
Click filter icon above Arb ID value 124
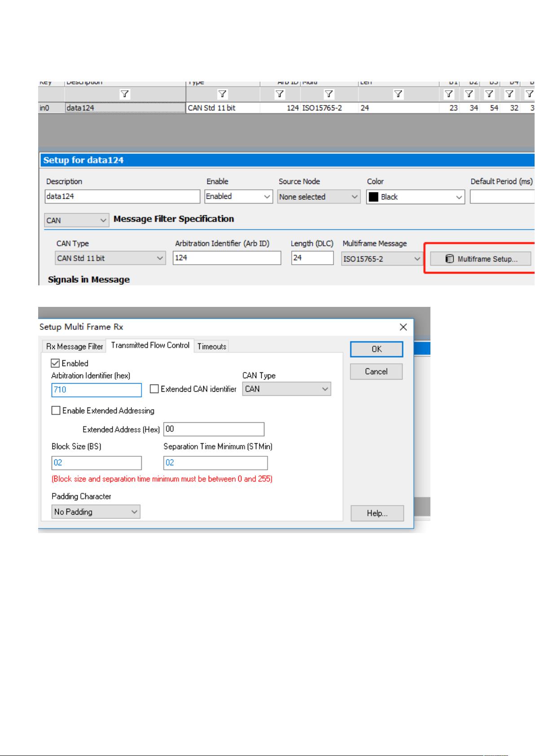click(x=280, y=94)
